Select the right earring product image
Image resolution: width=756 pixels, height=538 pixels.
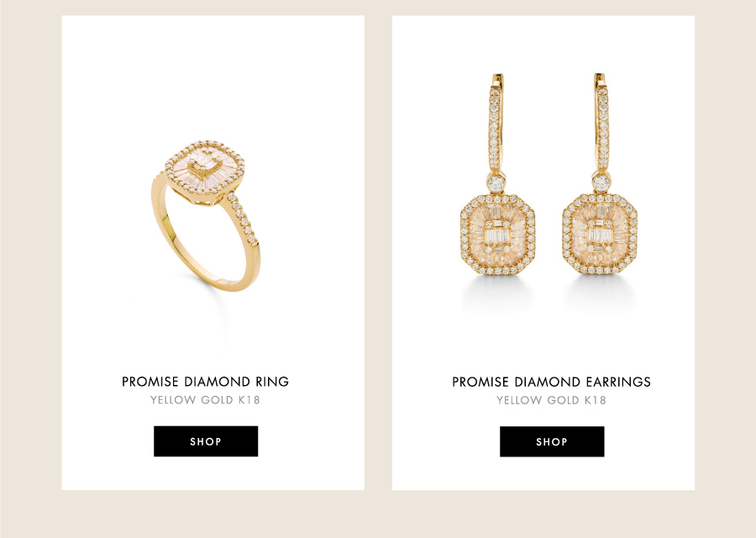click(601, 175)
